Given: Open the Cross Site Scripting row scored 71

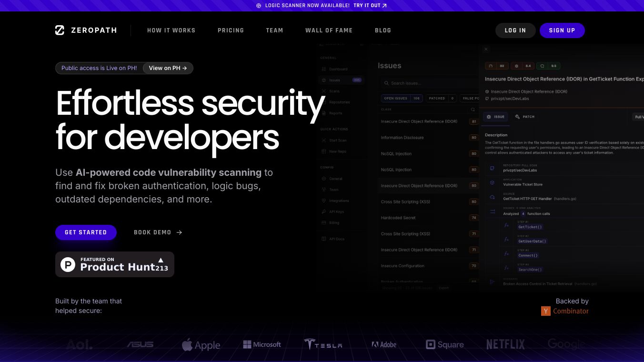Looking at the screenshot, I should [429, 234].
